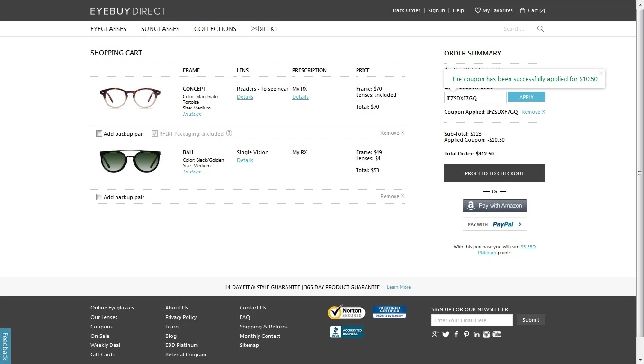
Task: Click the Bali sunglasses thumbnail
Action: coord(130,161)
